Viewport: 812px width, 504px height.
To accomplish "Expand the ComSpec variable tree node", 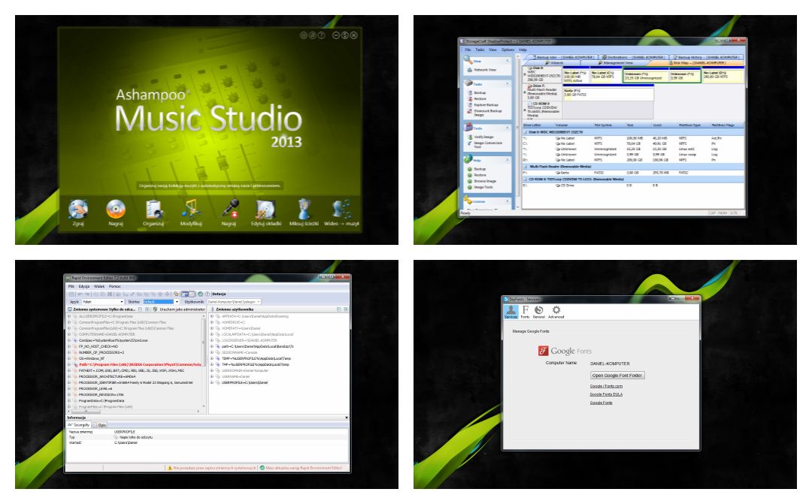I will point(69,340).
